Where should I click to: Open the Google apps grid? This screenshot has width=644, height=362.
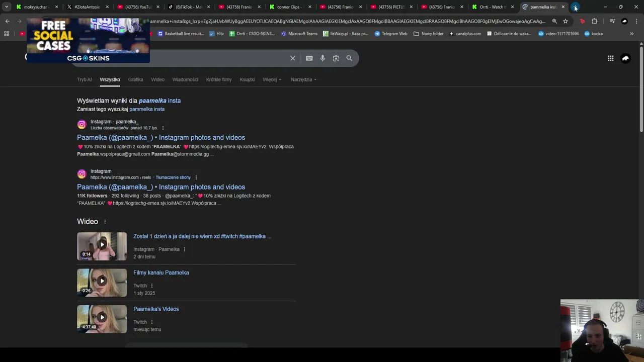tap(610, 58)
